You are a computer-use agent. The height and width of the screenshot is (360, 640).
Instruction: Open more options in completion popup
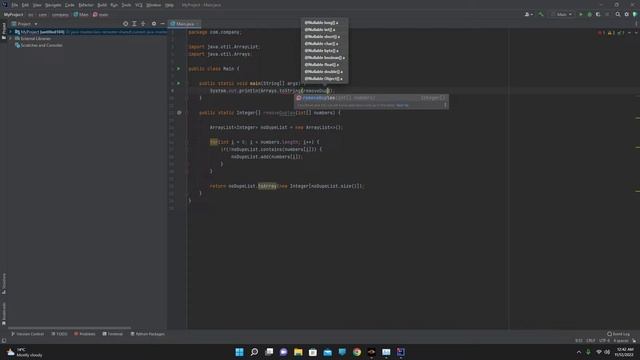tap(445, 105)
